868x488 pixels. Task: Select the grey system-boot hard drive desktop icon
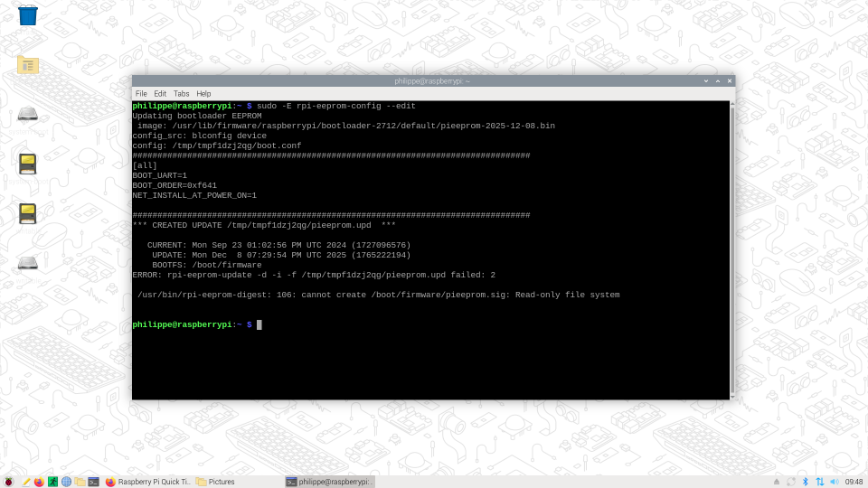(x=28, y=115)
